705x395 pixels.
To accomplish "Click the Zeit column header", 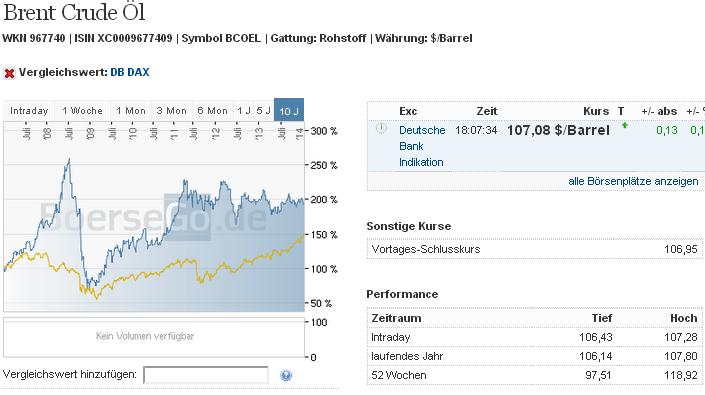I will click(x=486, y=111).
